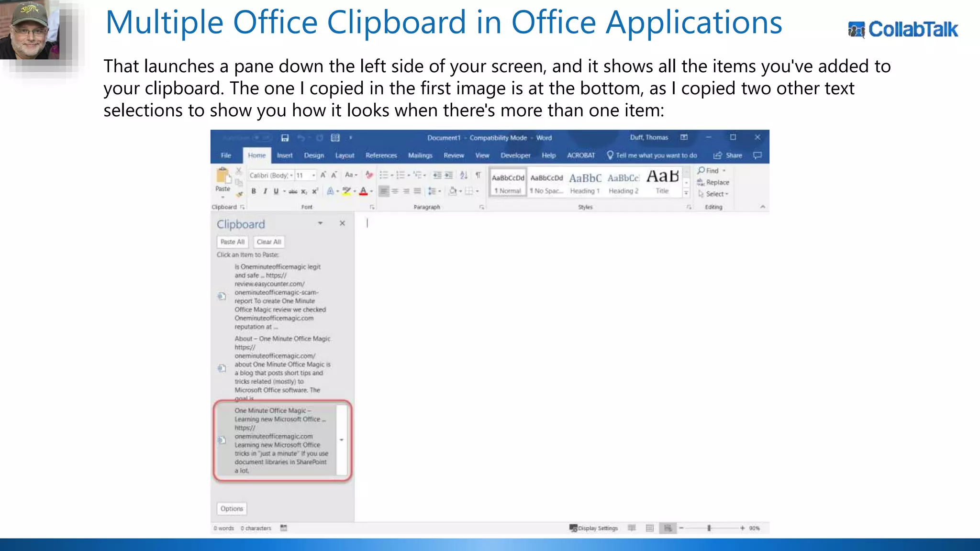Open the File tab

pyautogui.click(x=226, y=155)
